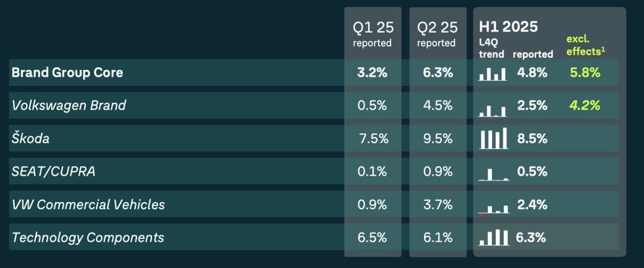
Task: Select the Q1 25 reported column header
Action: point(372,34)
